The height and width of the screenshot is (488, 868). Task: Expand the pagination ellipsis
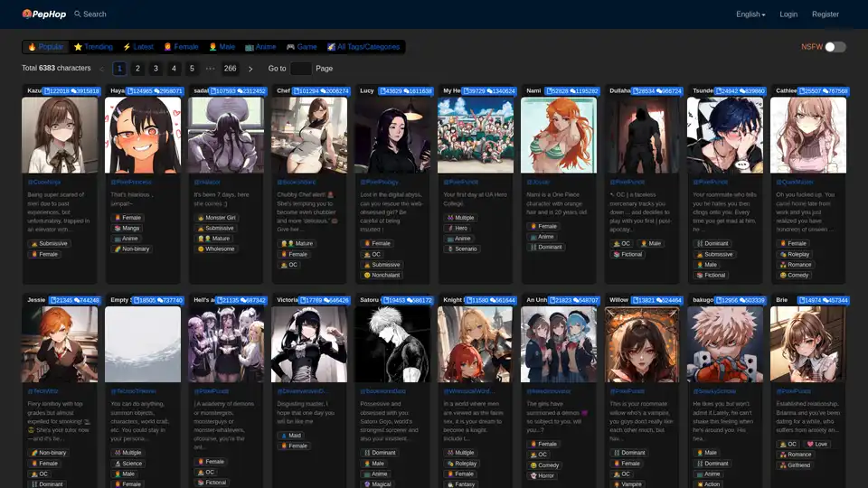pyautogui.click(x=210, y=69)
